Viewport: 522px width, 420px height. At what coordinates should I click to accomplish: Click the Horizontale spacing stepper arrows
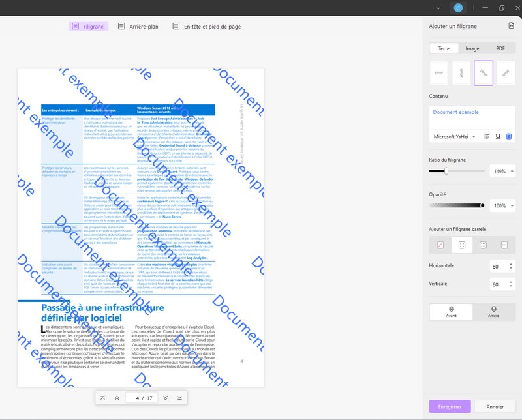(x=511, y=266)
